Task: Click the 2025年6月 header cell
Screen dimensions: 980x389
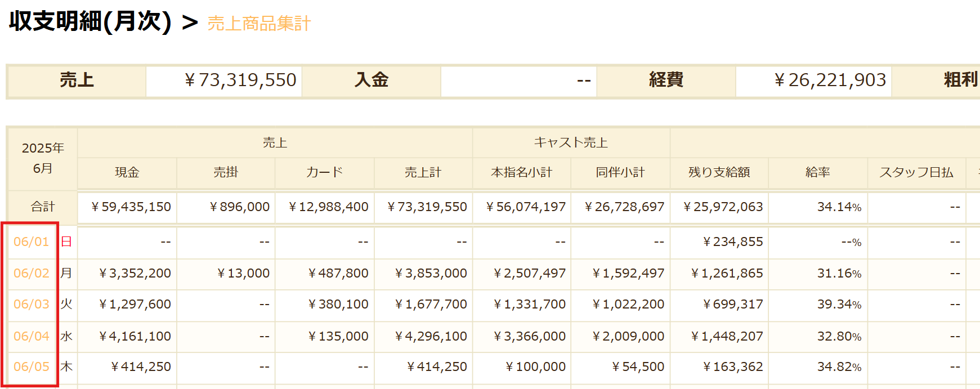Action: click(43, 158)
